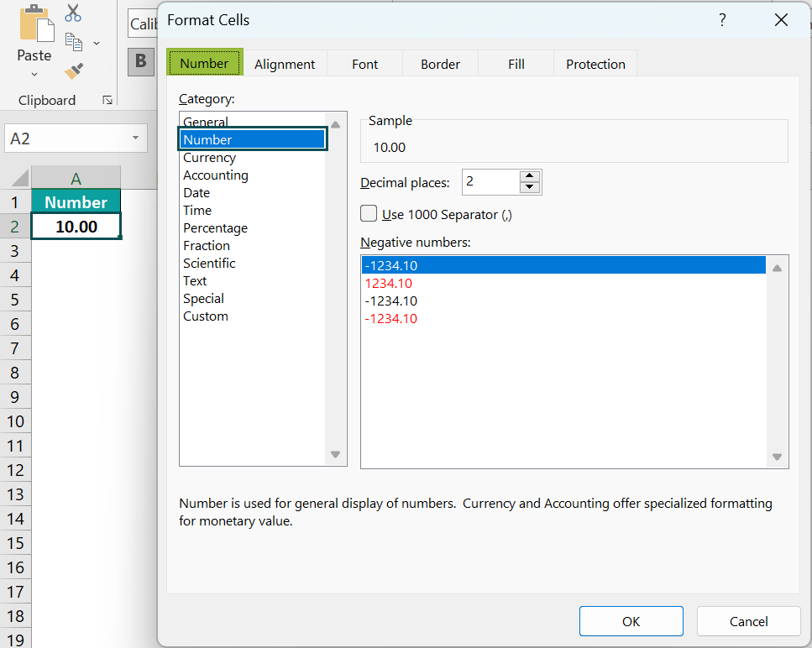The image size is (812, 648).
Task: Increase decimal places with up arrow
Action: pos(529,176)
